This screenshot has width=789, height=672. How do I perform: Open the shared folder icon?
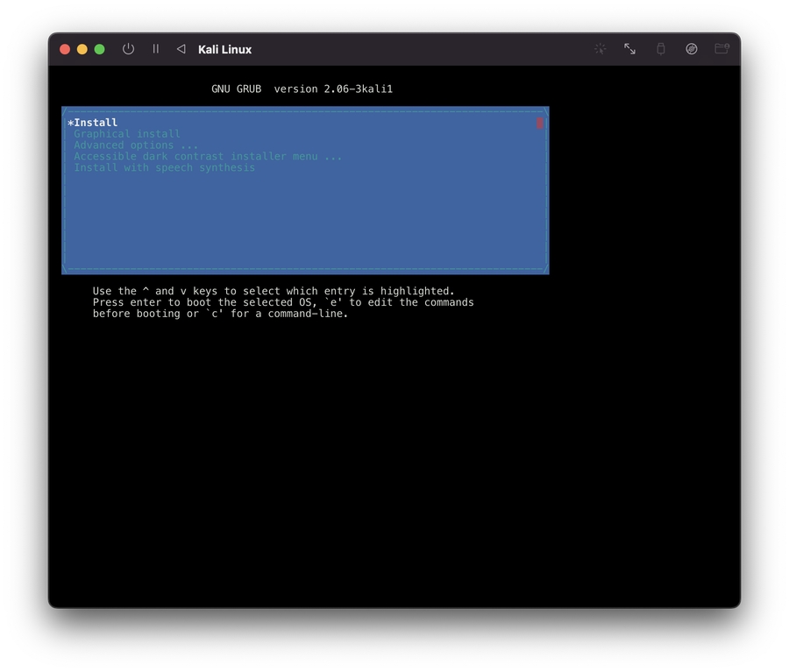(x=721, y=49)
